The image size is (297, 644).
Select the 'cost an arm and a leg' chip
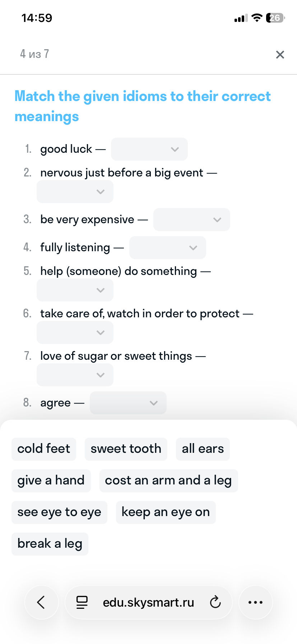click(x=168, y=480)
